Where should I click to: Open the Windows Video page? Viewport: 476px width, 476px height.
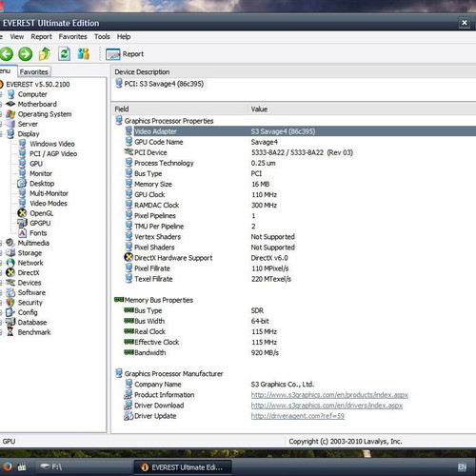(x=52, y=144)
